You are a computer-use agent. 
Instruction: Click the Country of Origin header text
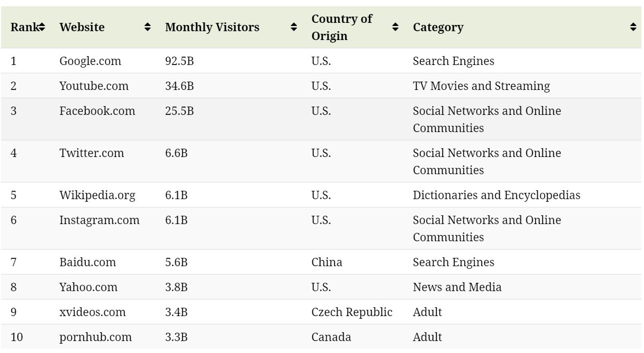click(342, 27)
